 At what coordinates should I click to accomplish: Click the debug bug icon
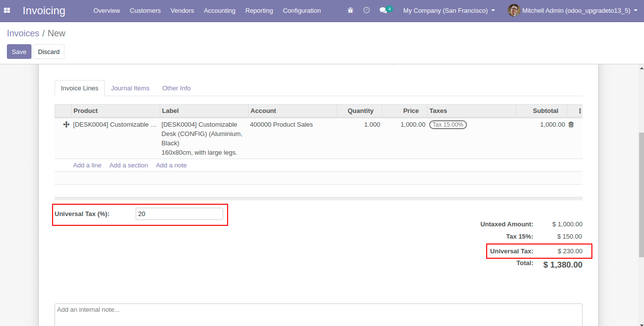point(351,10)
